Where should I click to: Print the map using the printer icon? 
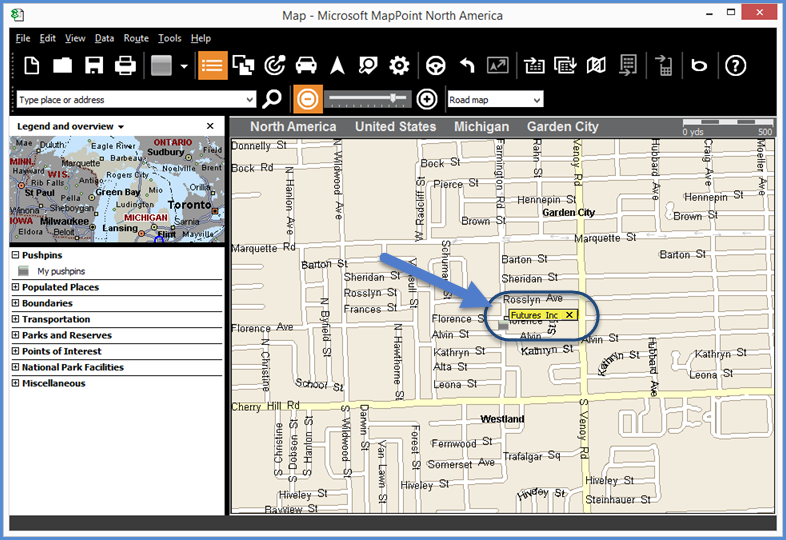pyautogui.click(x=125, y=66)
